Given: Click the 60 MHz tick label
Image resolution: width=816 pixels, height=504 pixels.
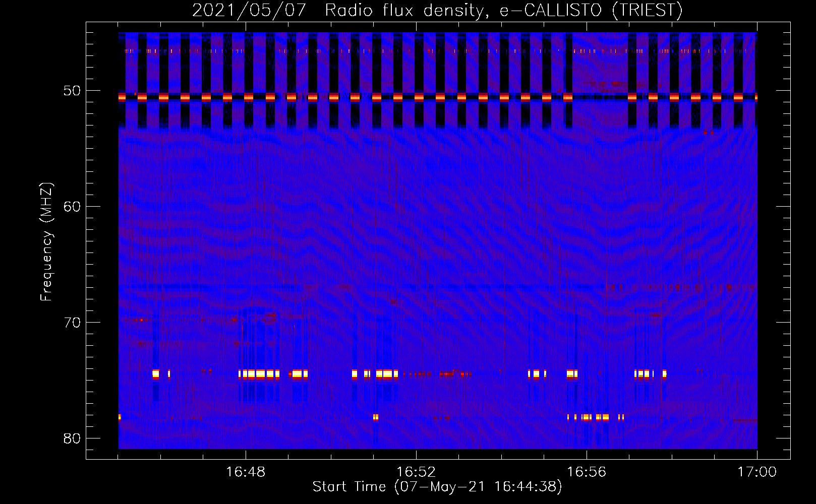Looking at the screenshot, I should coord(72,206).
